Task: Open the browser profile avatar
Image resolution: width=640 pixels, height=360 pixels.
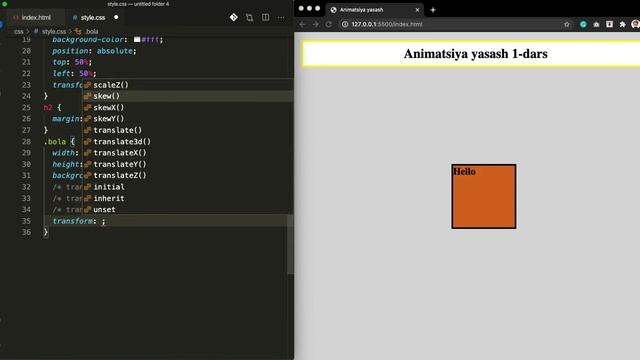Action: coord(636,24)
